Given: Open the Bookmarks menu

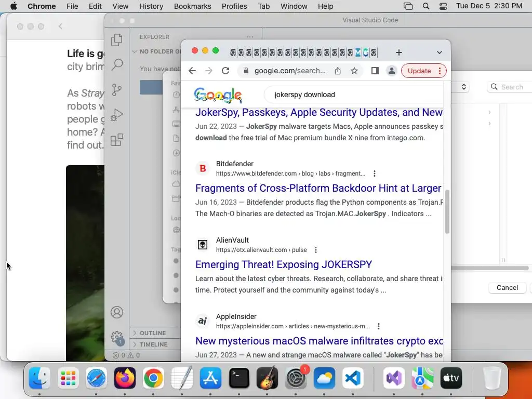Looking at the screenshot, I should [192, 6].
